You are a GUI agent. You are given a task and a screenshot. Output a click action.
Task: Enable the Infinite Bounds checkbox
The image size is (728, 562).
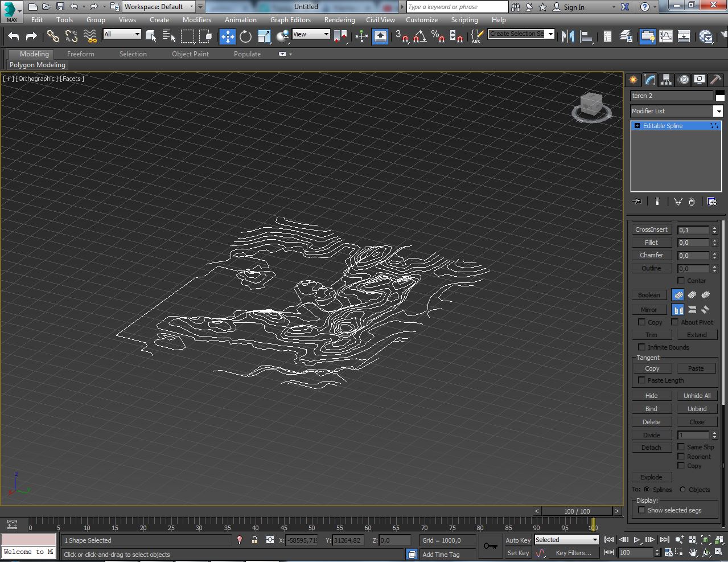pyautogui.click(x=641, y=347)
